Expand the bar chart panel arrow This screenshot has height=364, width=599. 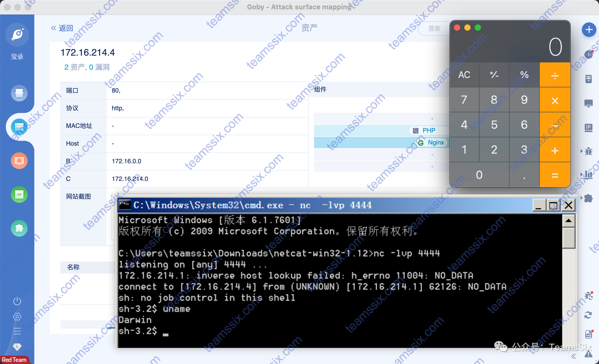tap(582, 174)
